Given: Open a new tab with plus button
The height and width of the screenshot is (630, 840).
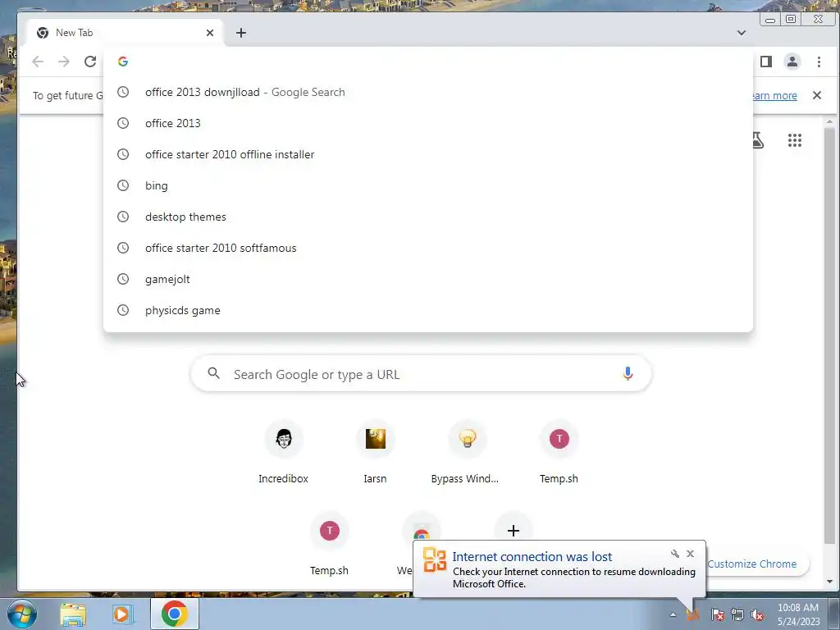Looking at the screenshot, I should click(241, 33).
